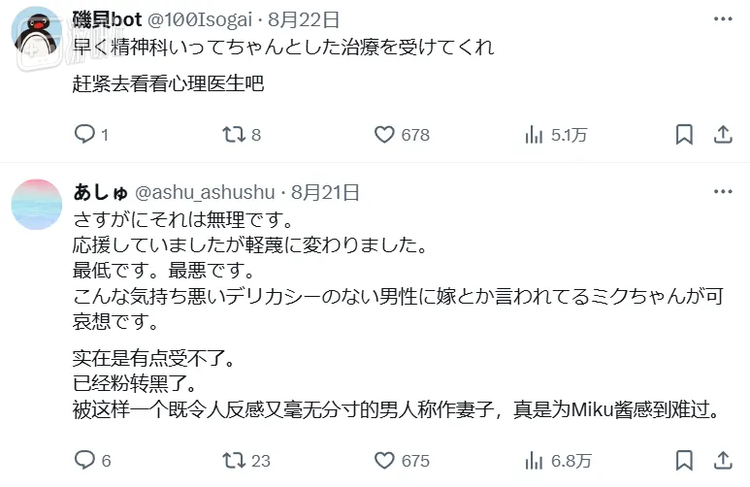Open the 8月22日 tweet timestamp
The width and height of the screenshot is (750, 487).
[x=304, y=20]
